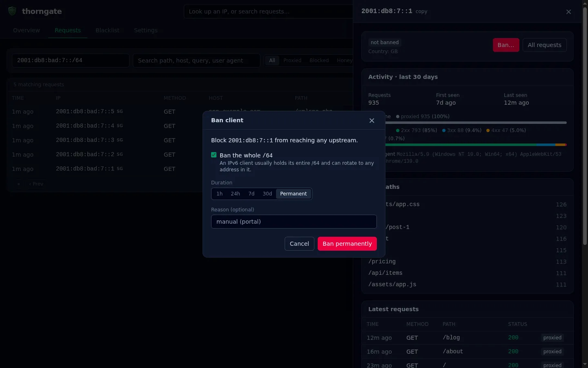Click "5 matching requests" text
588x368 pixels.
pos(39,85)
